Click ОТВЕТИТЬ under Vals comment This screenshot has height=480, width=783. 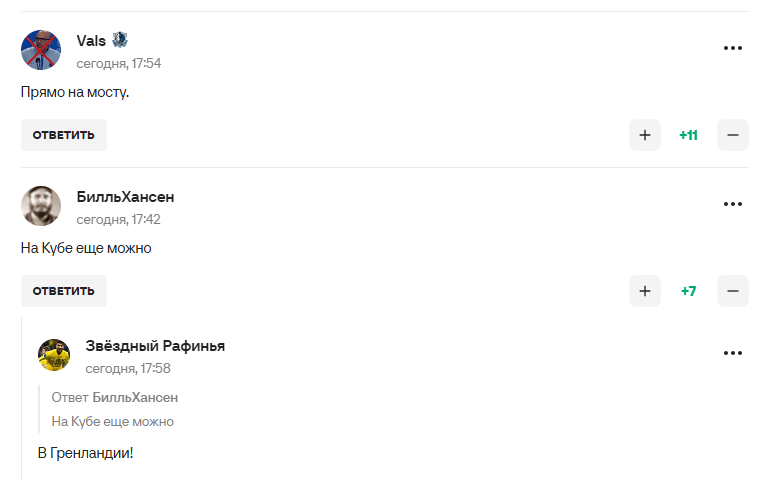coord(64,135)
